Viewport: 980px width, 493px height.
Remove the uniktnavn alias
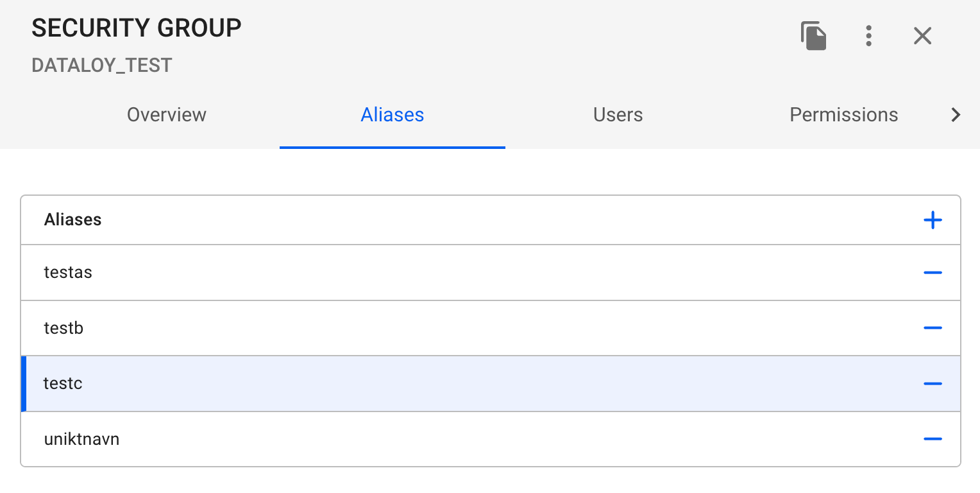[x=933, y=439]
